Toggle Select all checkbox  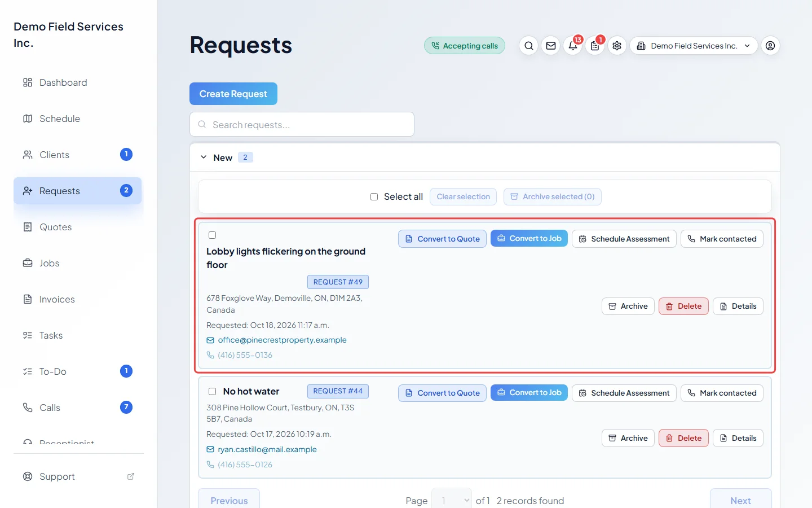pos(374,196)
